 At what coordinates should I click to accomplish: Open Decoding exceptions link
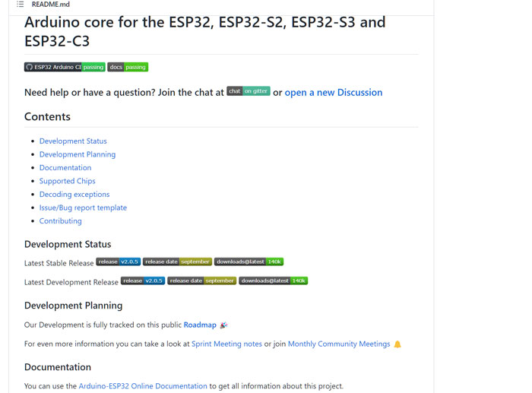tap(74, 194)
